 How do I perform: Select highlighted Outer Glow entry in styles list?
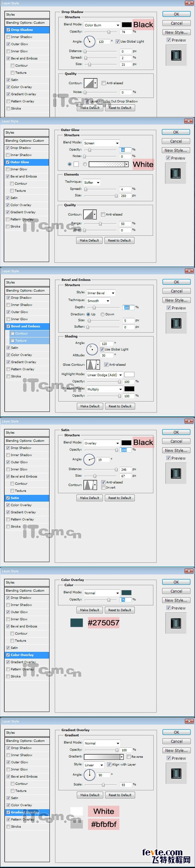click(27, 162)
